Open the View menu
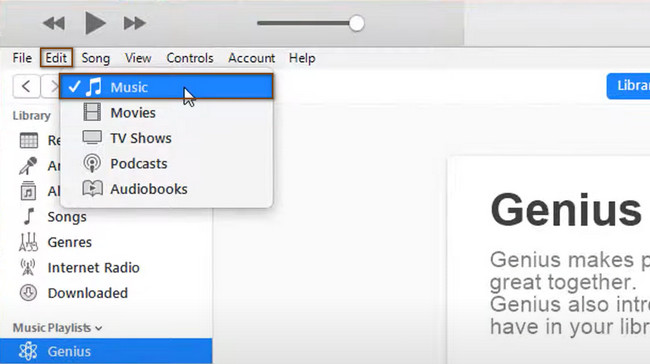 click(x=138, y=58)
